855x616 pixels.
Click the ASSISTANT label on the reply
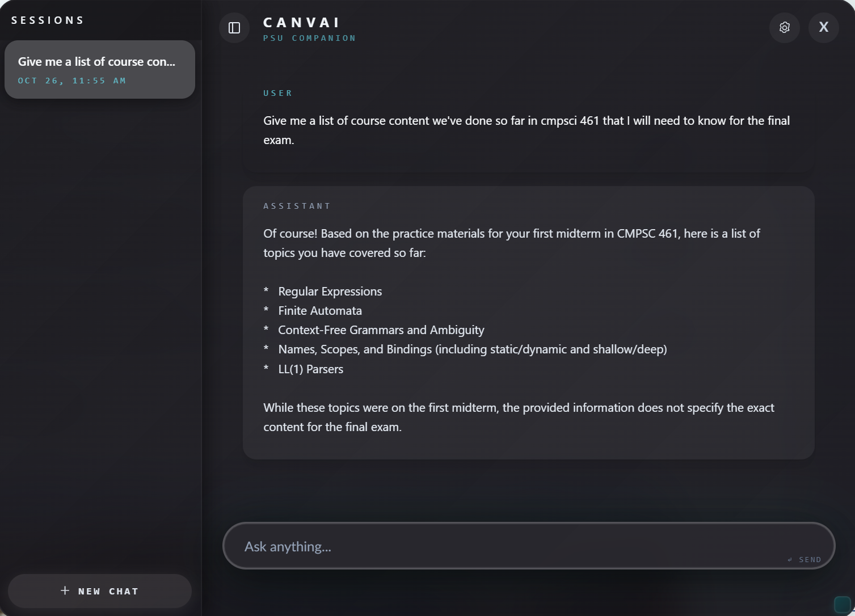click(x=297, y=206)
